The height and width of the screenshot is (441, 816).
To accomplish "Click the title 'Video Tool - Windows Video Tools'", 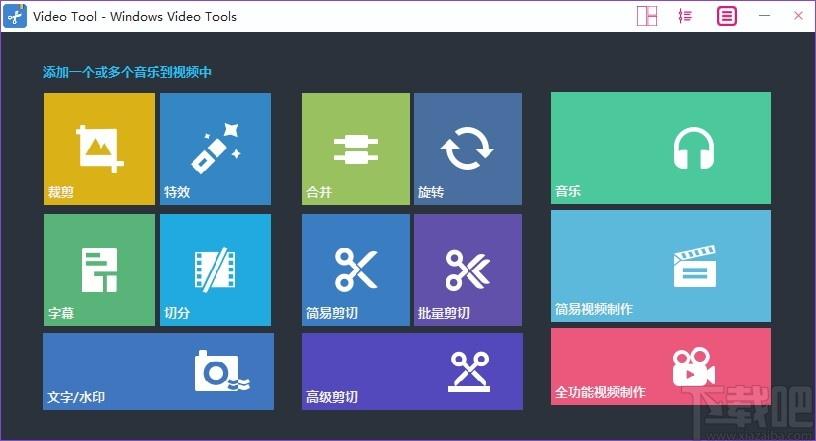I will 135,17.
